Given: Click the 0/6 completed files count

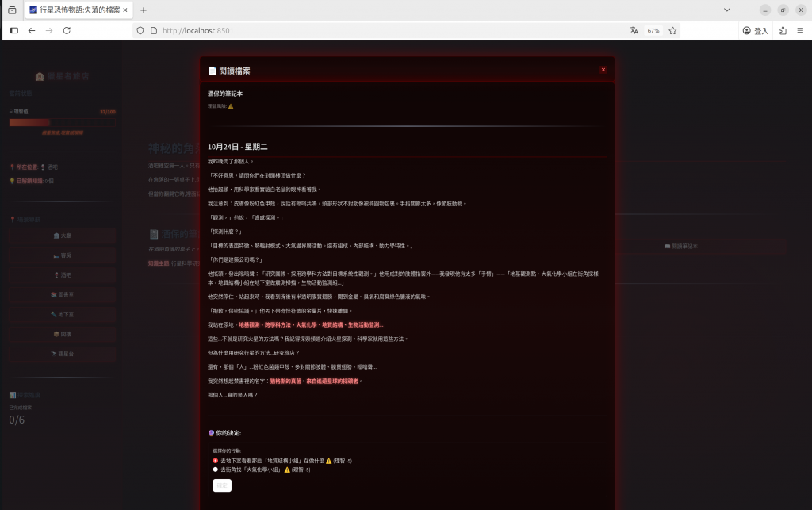Looking at the screenshot, I should point(17,420).
